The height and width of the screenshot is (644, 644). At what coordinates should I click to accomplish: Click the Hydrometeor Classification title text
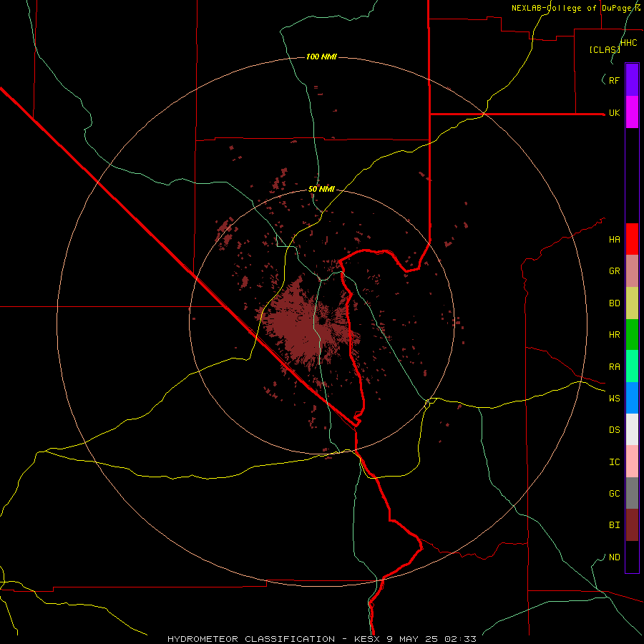click(252, 639)
